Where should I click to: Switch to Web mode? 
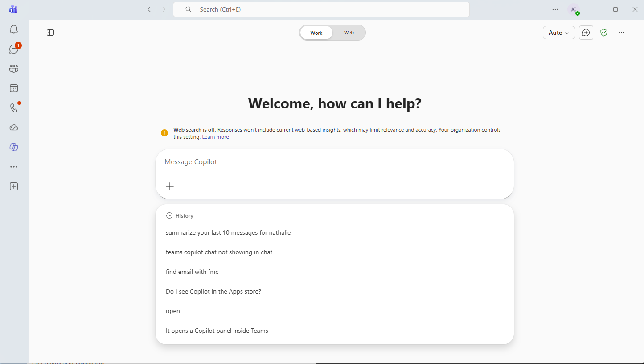(x=349, y=33)
